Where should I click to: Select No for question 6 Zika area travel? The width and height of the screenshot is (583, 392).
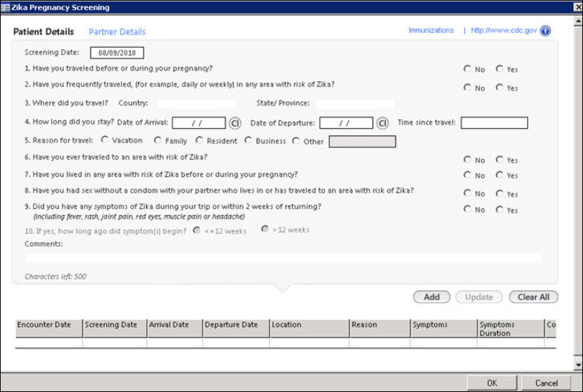[468, 160]
